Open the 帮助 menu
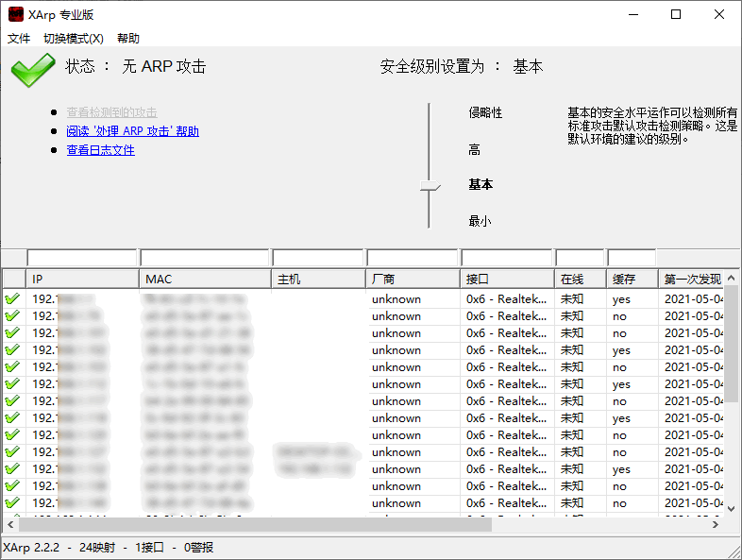This screenshot has width=742, height=560. [128, 39]
